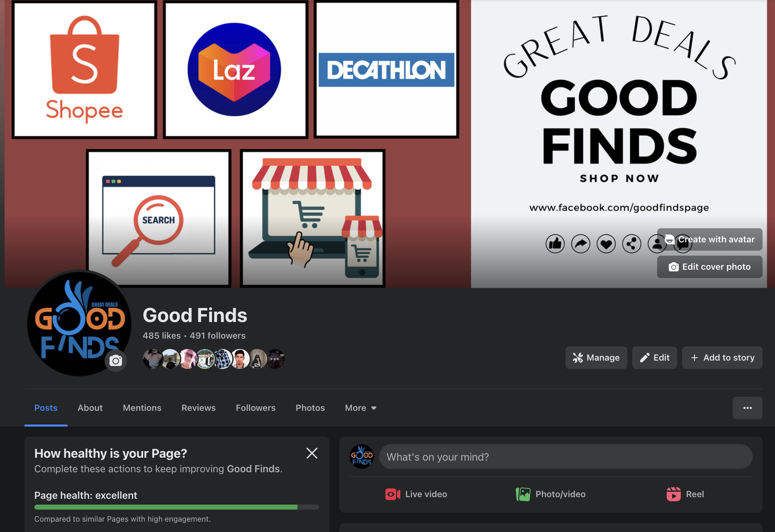Image resolution: width=775 pixels, height=532 pixels.
Task: Click Edit cover photo button
Action: (709, 267)
